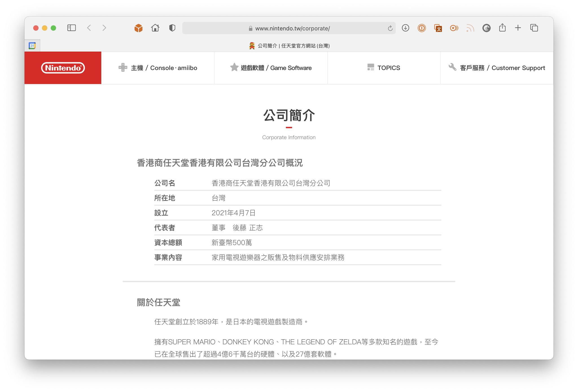This screenshot has height=392, width=578.
Task: Click the lock icon in the address bar
Action: click(x=250, y=29)
